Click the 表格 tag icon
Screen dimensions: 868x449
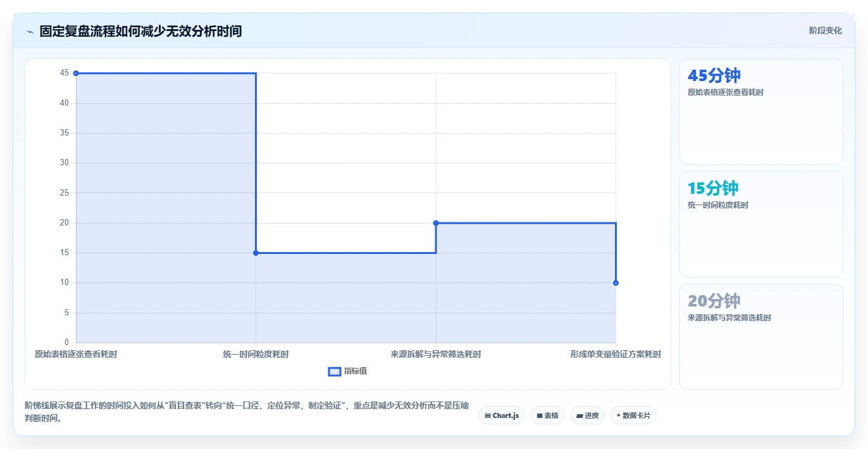(540, 416)
